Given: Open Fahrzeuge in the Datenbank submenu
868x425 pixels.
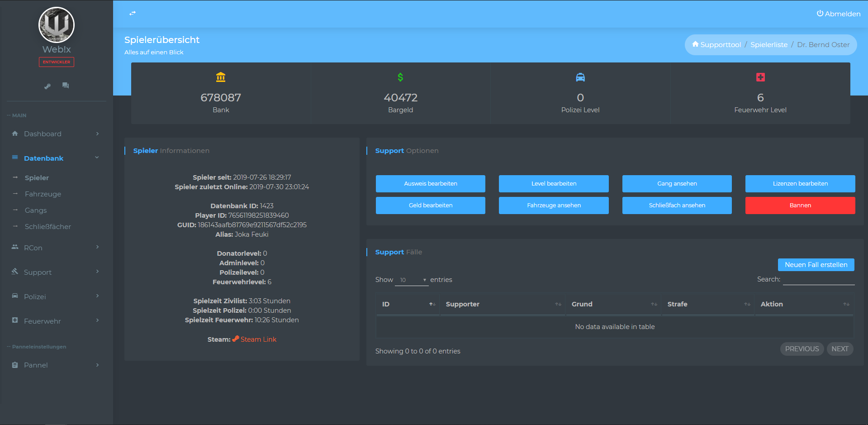Looking at the screenshot, I should point(43,194).
